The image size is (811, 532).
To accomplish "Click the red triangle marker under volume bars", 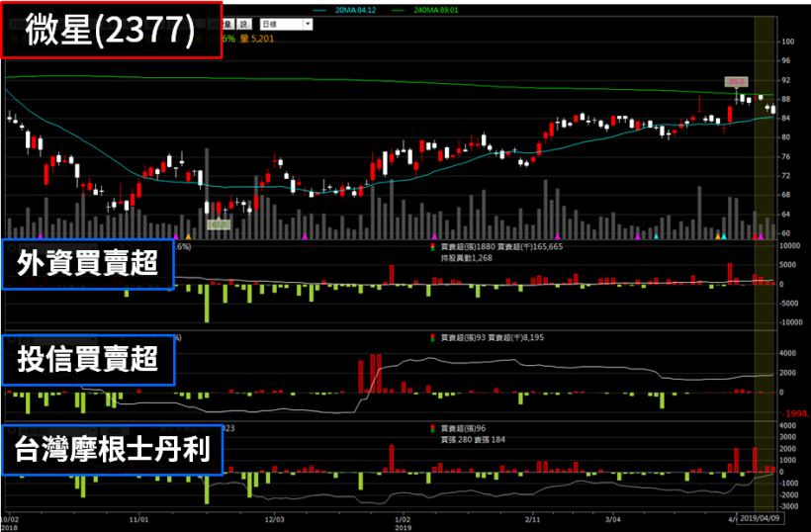I will coord(755,236).
